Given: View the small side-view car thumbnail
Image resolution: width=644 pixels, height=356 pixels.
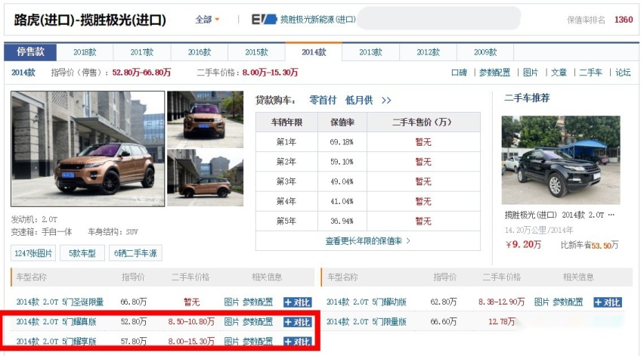Looking at the screenshot, I should tap(205, 178).
